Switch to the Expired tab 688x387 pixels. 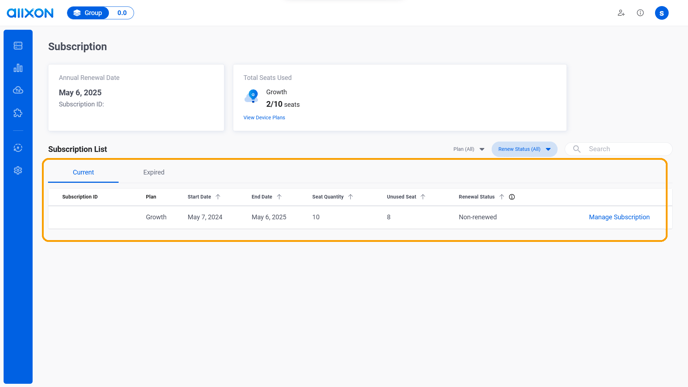point(154,172)
